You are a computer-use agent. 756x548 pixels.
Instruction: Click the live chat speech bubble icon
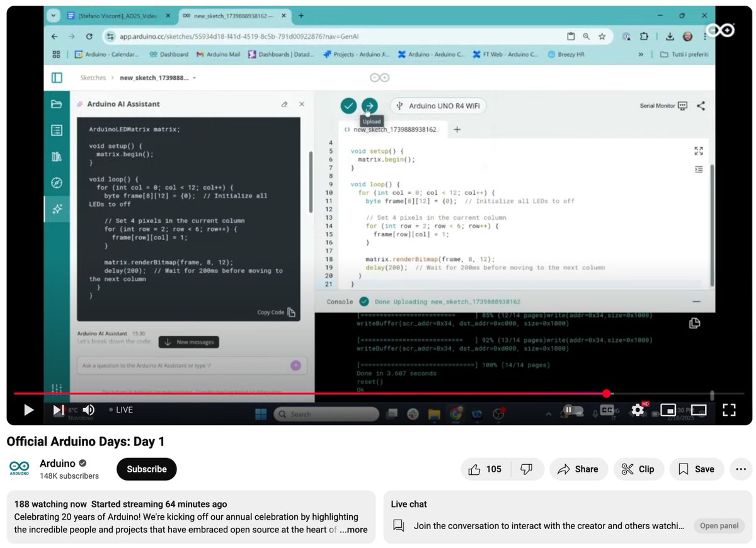[x=398, y=526]
